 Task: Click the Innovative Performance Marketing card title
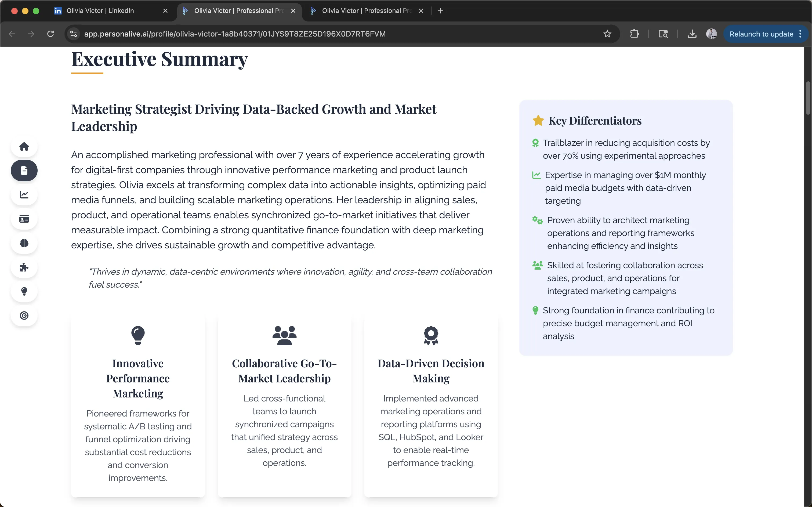click(138, 378)
